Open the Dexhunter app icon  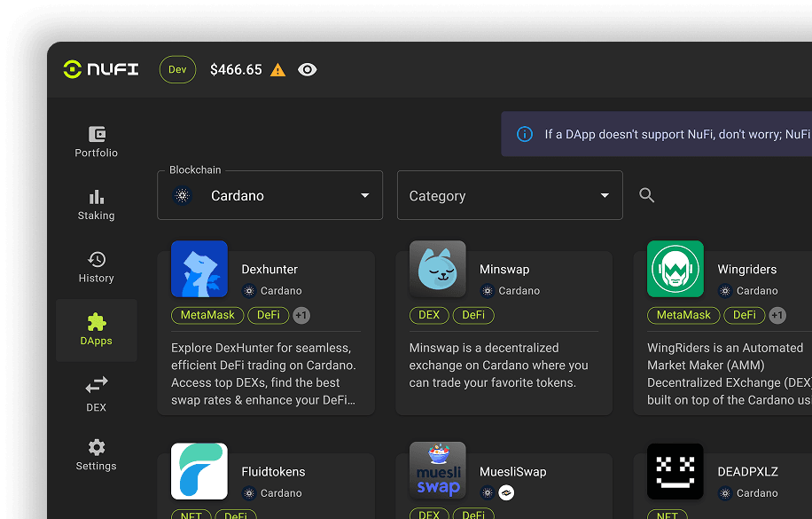(199, 269)
